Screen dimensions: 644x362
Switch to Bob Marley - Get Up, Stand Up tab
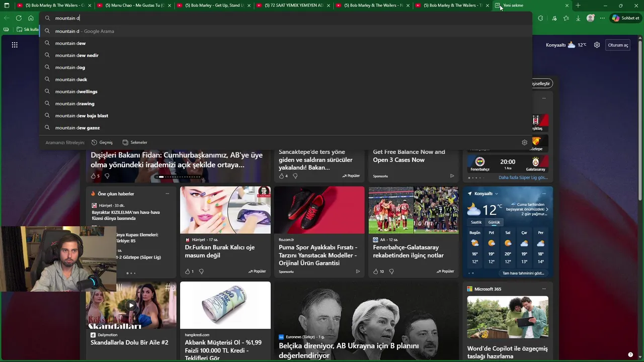213,6
